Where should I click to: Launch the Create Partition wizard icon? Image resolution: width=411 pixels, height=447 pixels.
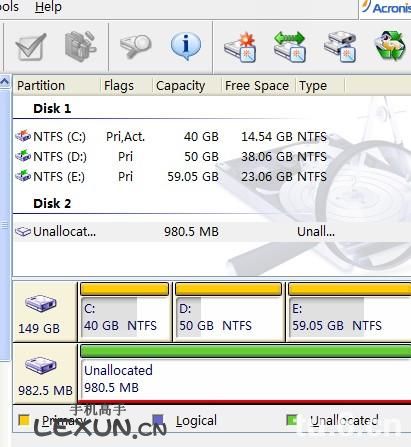(240, 47)
